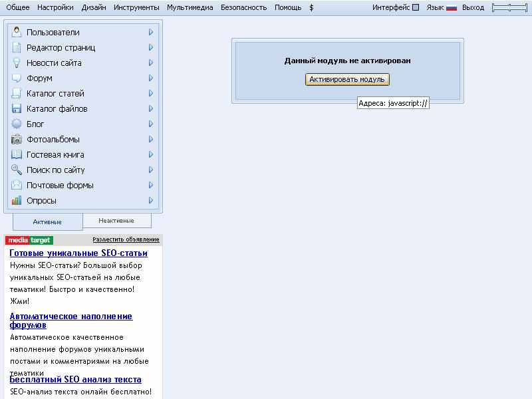Viewport: 532px width, 399px height.
Task: Click the Page editor (Редактор страниц) icon
Action: point(16,47)
